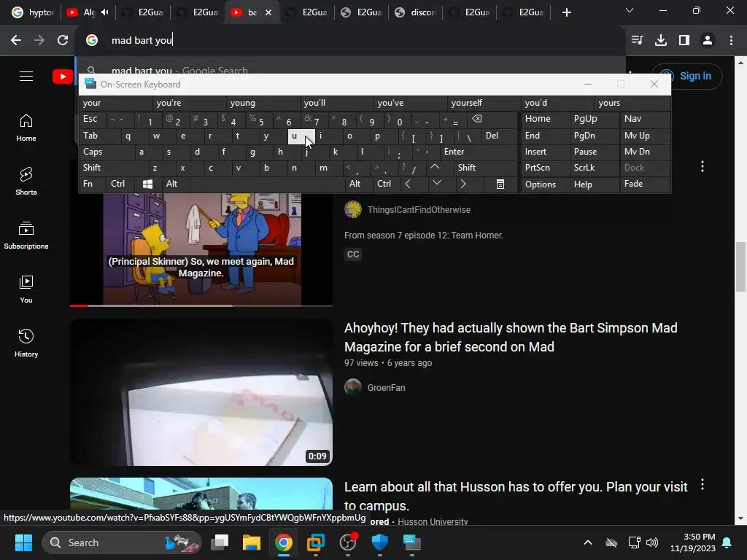
Task: Open Shorts in YouTube sidebar
Action: click(x=26, y=182)
